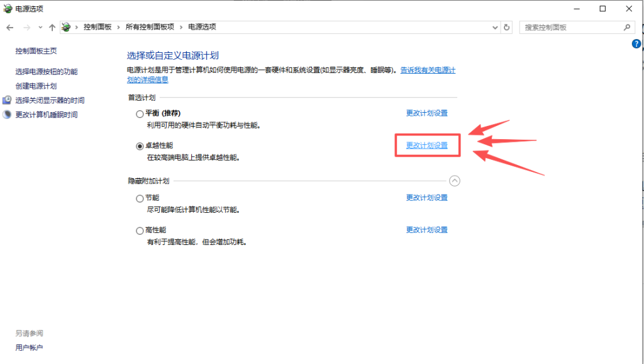Open 更改计划设置 for 卓越性能 plan
644x364 pixels.
pyautogui.click(x=426, y=145)
